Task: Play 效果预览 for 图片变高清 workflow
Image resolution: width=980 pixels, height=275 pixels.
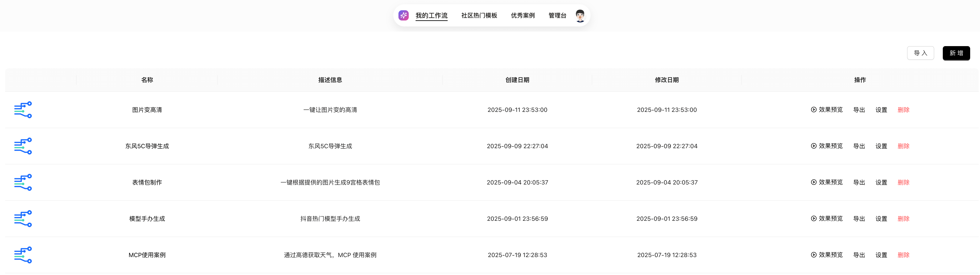Action: [827, 110]
